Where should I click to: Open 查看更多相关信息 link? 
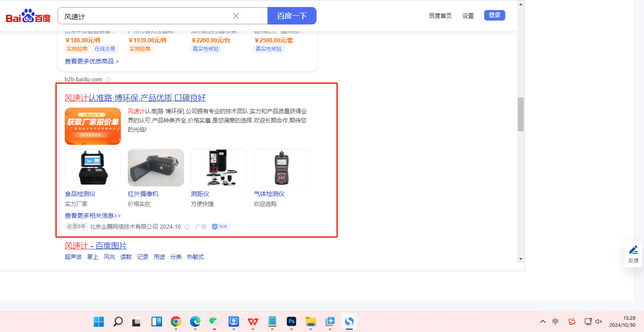93,216
